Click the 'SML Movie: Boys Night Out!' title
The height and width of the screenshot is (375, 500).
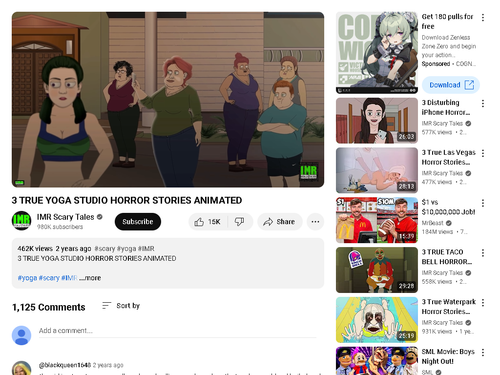pyautogui.click(x=448, y=356)
